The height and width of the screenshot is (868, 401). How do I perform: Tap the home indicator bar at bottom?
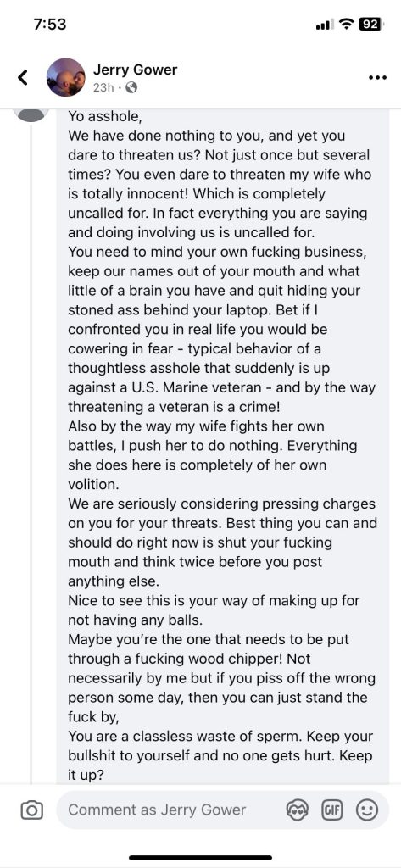[x=200, y=858]
